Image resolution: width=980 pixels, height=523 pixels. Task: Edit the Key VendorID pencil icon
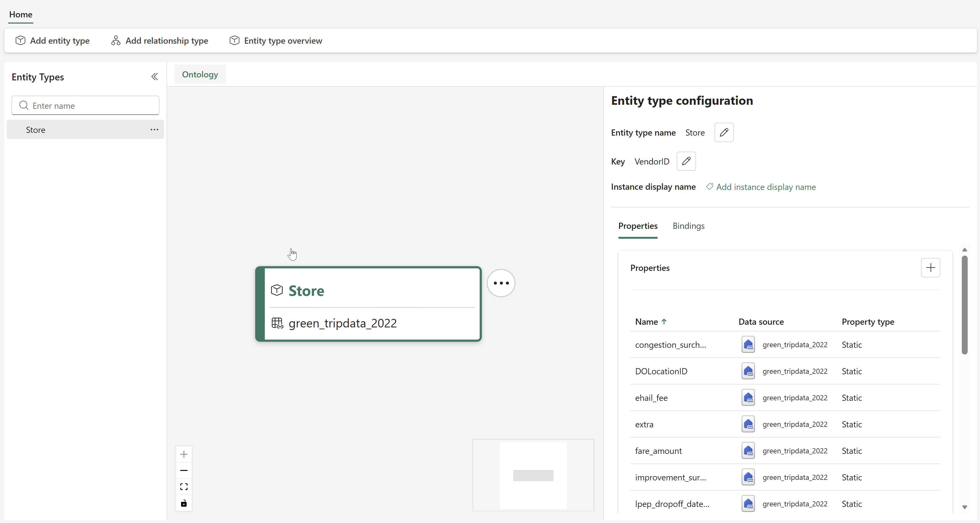pyautogui.click(x=686, y=161)
